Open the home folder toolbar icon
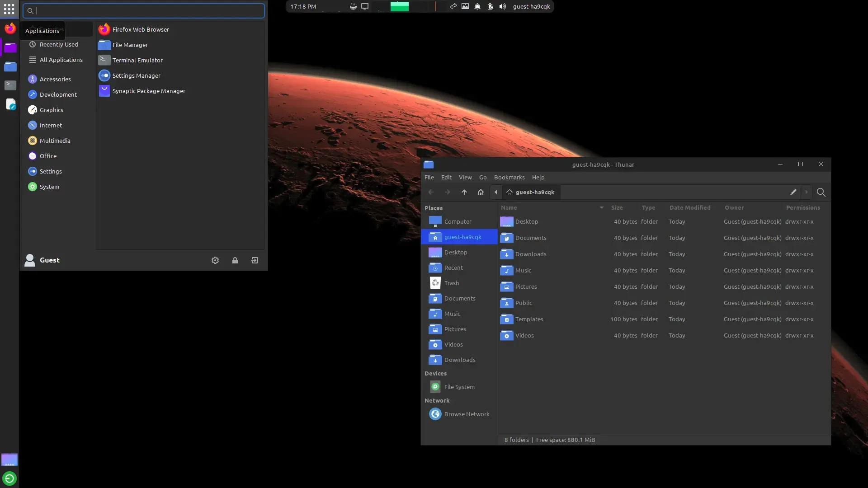 [x=481, y=192]
